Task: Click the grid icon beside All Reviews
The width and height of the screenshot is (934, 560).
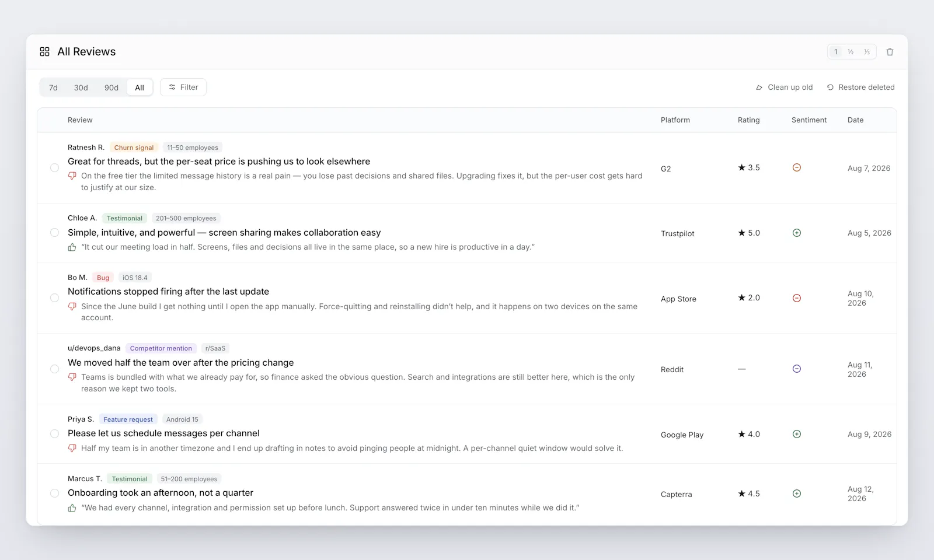Action: click(44, 52)
